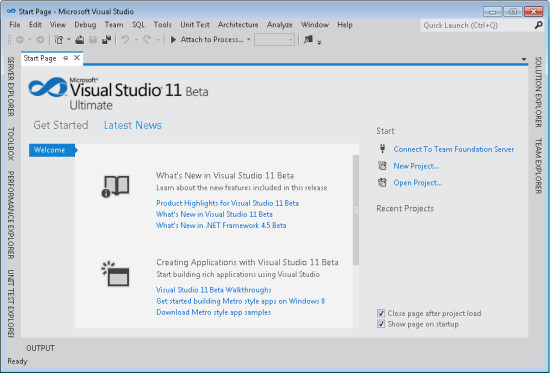Open the Help menu
Image resolution: width=550 pixels, height=373 pixels.
(x=345, y=25)
